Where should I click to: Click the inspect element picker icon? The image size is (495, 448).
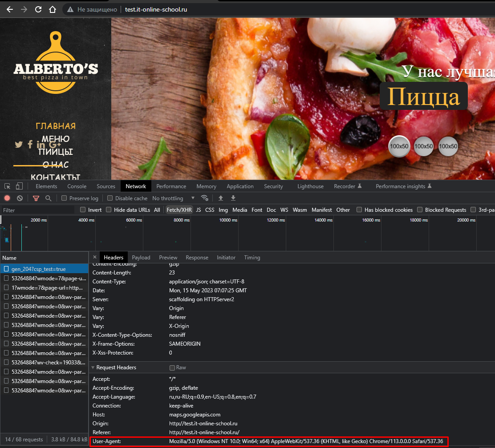pyautogui.click(x=8, y=186)
